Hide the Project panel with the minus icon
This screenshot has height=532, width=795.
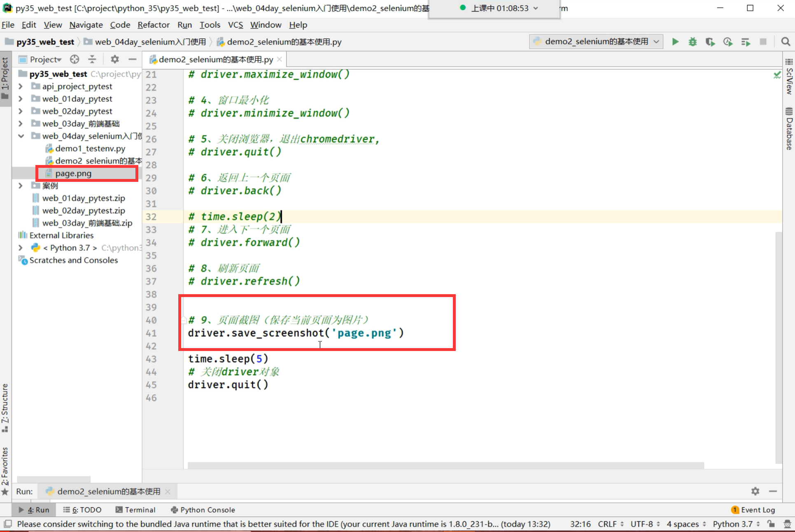132,59
